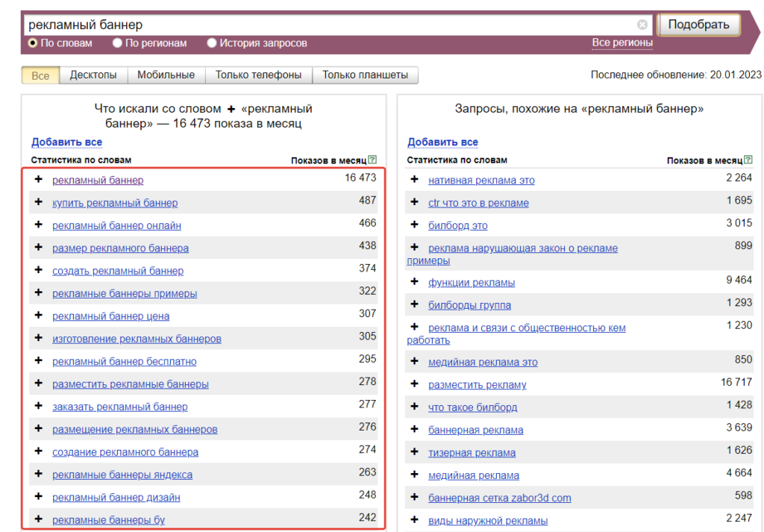Add 'тизерная реклама' using its plus icon
Viewport: 764px width, 532px height.
tap(415, 451)
